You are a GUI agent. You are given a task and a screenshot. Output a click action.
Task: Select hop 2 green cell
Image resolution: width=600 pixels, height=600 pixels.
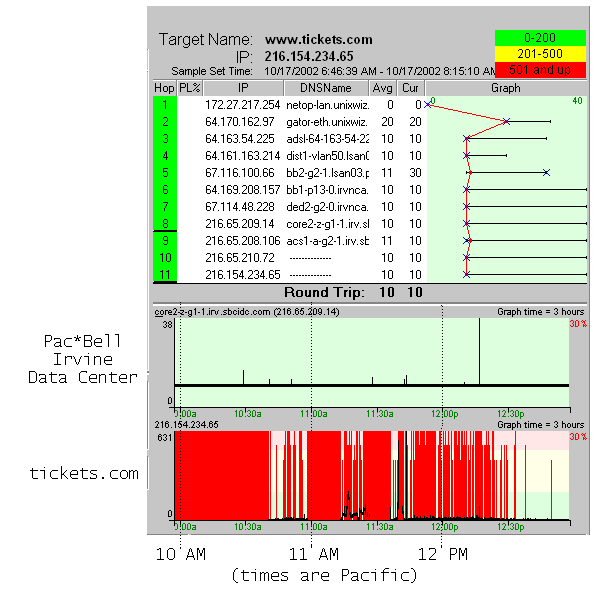pyautogui.click(x=165, y=122)
